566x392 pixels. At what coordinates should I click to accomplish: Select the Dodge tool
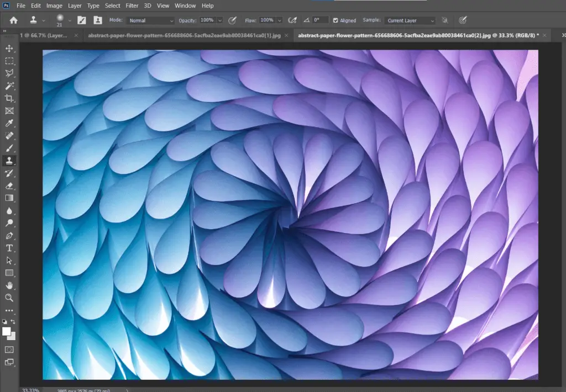coord(9,223)
